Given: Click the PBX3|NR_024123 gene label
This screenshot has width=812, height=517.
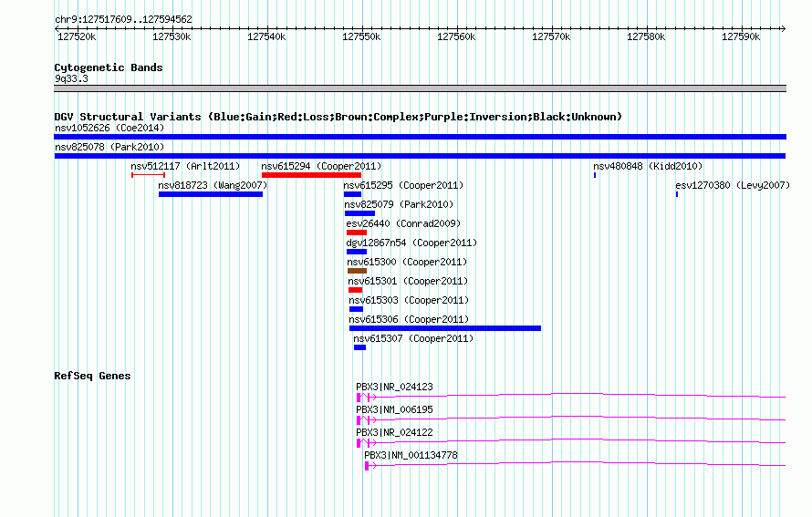Looking at the screenshot, I should click(395, 387).
